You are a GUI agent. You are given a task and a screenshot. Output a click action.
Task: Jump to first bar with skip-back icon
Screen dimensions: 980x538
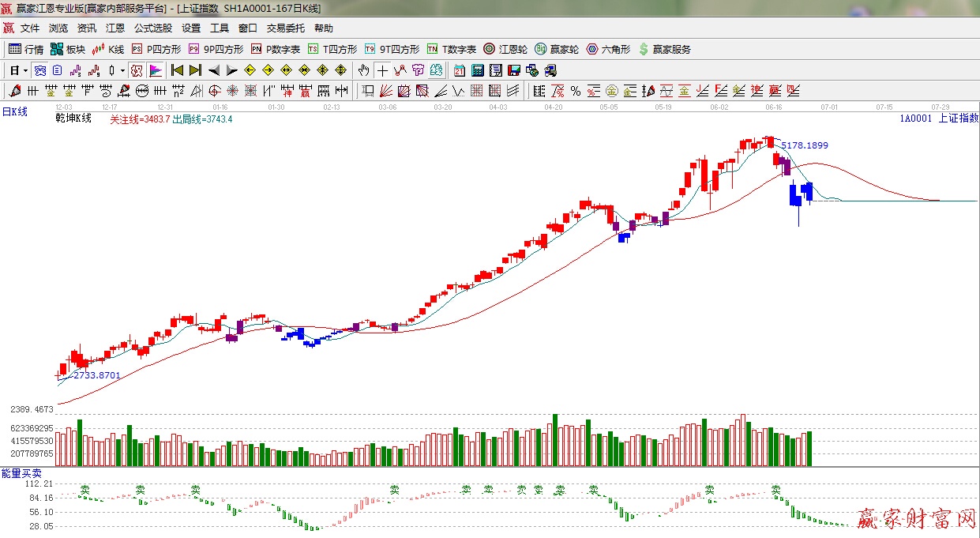(178, 70)
